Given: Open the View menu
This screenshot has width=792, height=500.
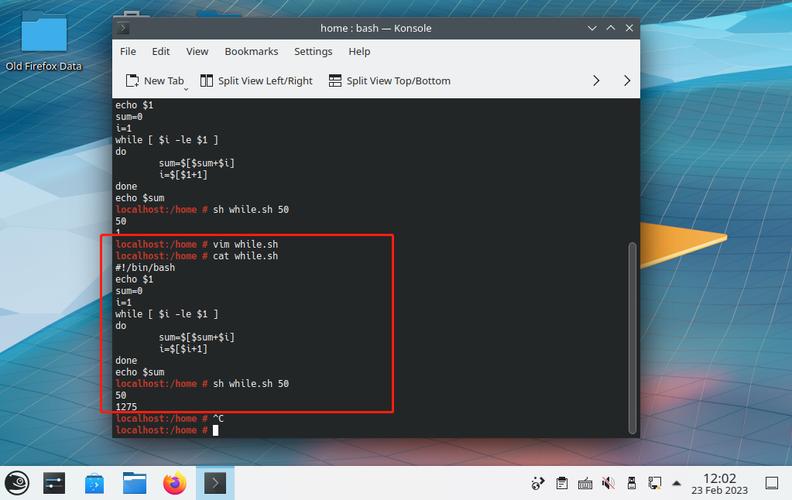Looking at the screenshot, I should [x=197, y=52].
